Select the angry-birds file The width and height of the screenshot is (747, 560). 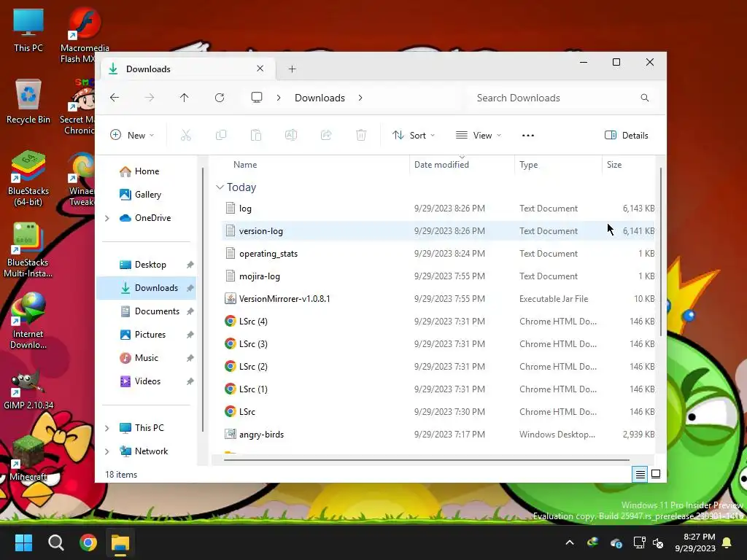pos(438,435)
